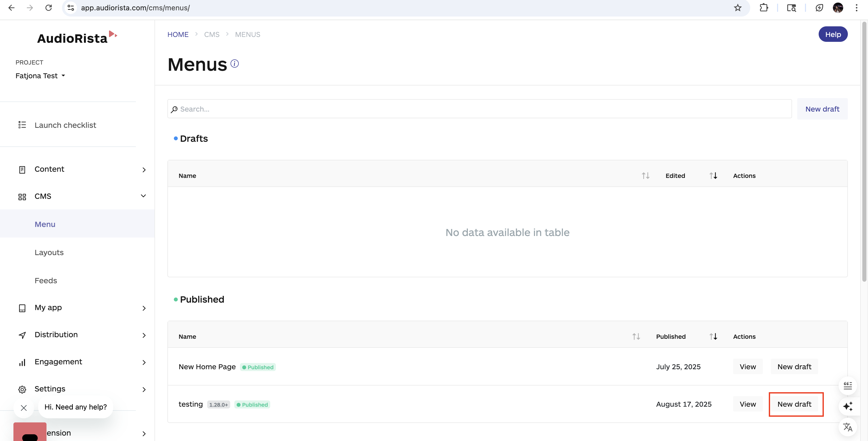Click the info icon next to Menus heading
Screen dimensions: 868x441
(x=234, y=63)
